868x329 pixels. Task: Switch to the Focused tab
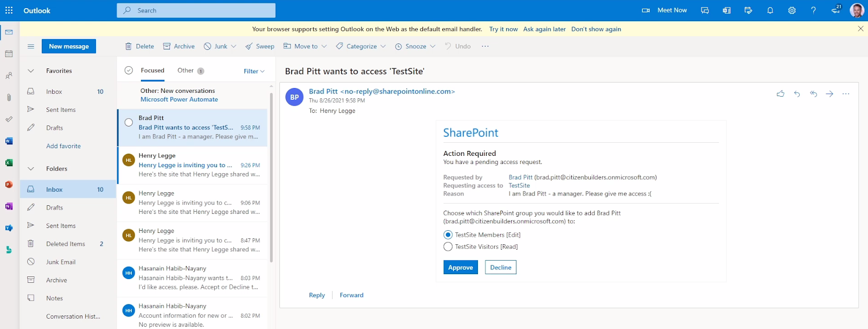[152, 71]
